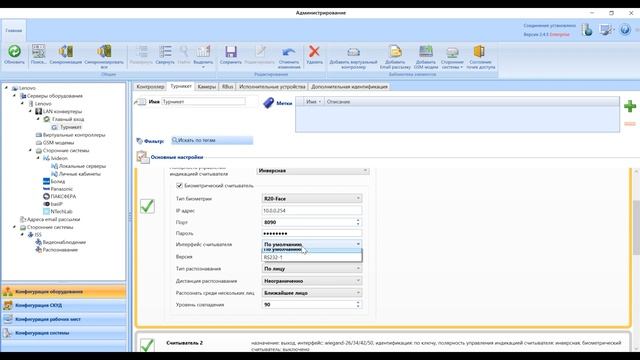Open Сторонние системы ribbon dropdown
Image resolution: width=640 pixels, height=360 pixels.
(x=452, y=56)
